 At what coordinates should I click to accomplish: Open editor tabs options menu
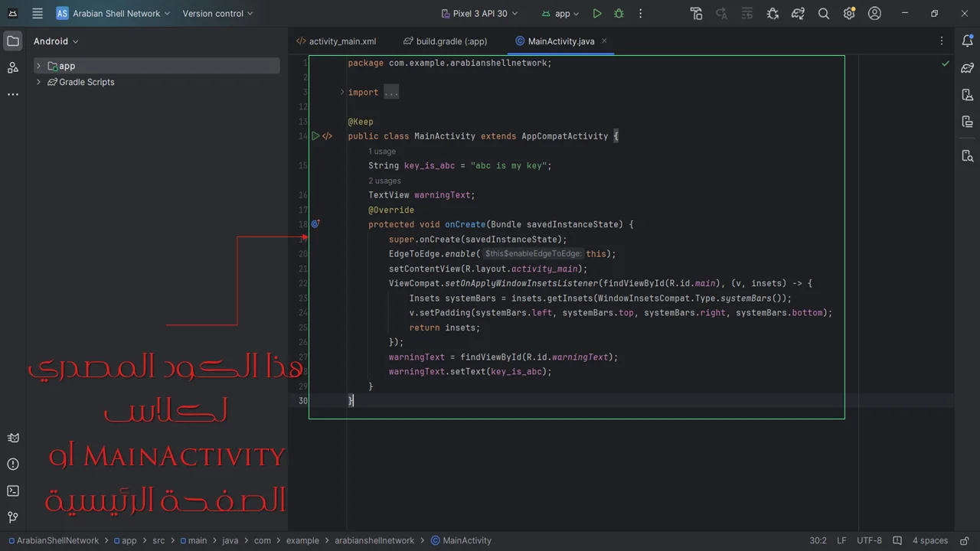click(942, 41)
